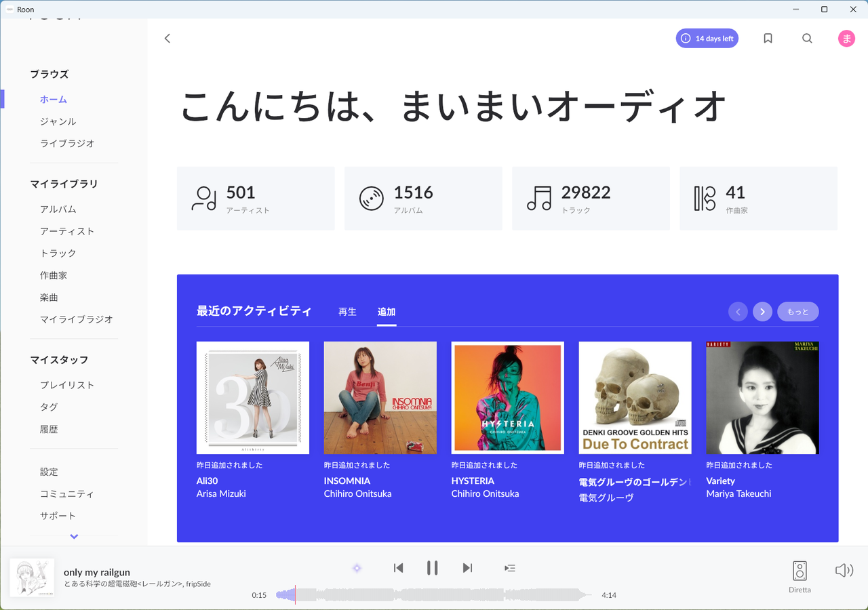The image size is (868, 610).
Task: Open コミュニティ in the sidebar
Action: pyautogui.click(x=67, y=494)
